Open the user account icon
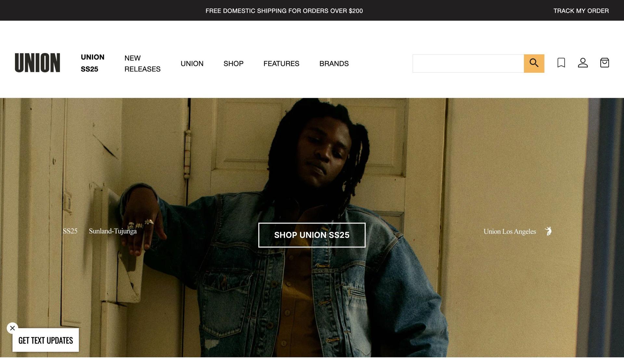This screenshot has height=364, width=624. click(x=583, y=63)
